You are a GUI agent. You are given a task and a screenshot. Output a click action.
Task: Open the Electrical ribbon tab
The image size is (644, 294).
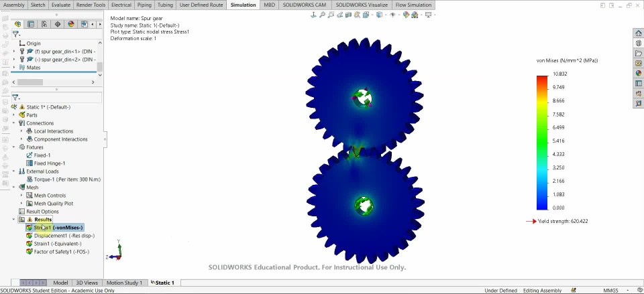point(121,5)
